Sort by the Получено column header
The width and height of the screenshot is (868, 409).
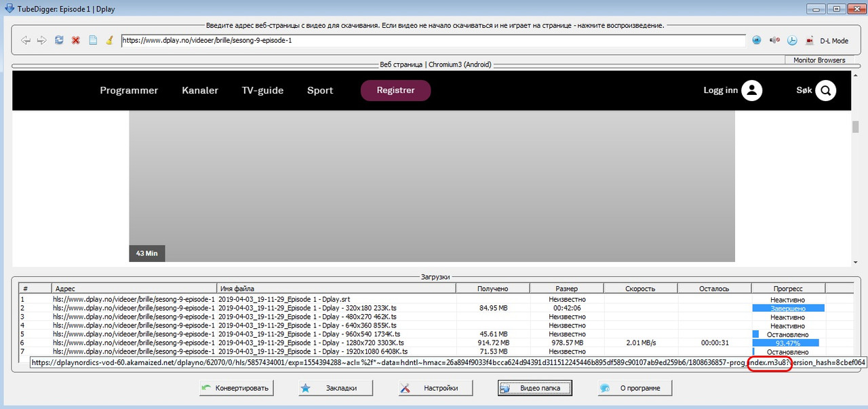click(x=492, y=288)
